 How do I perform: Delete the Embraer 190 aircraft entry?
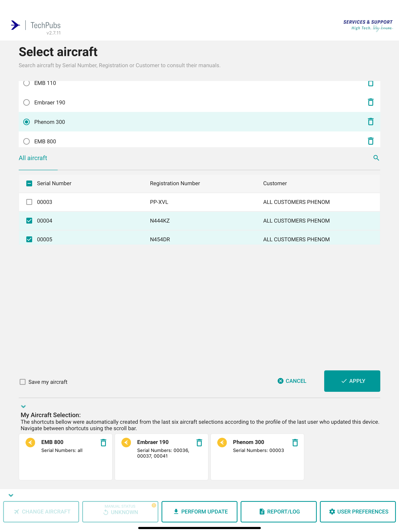pos(370,102)
